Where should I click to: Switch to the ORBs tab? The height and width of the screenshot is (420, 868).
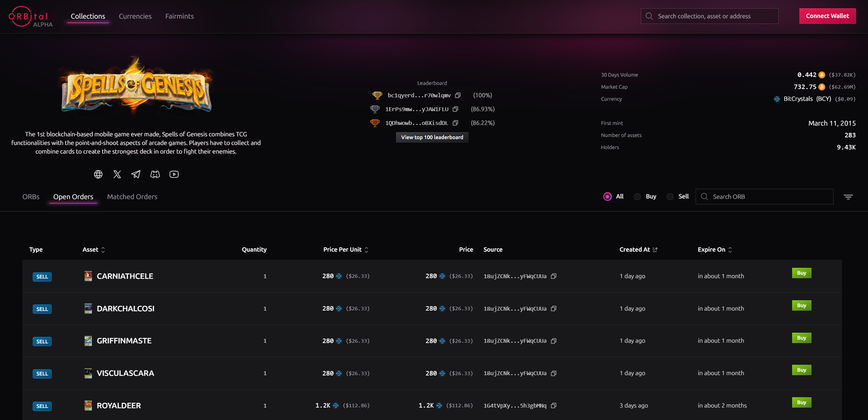coord(31,197)
